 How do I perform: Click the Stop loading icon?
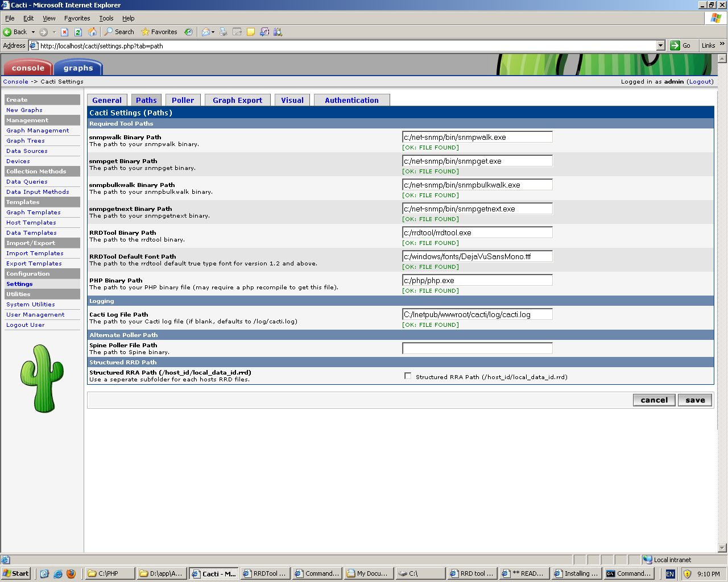coord(64,32)
